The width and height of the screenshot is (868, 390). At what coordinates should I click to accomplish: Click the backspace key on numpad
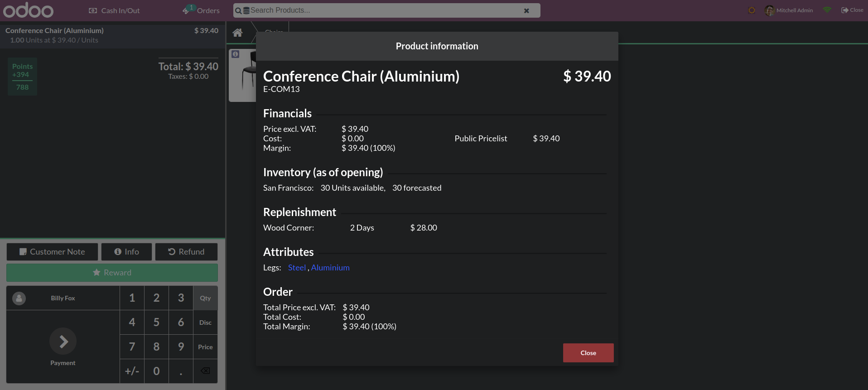click(205, 371)
